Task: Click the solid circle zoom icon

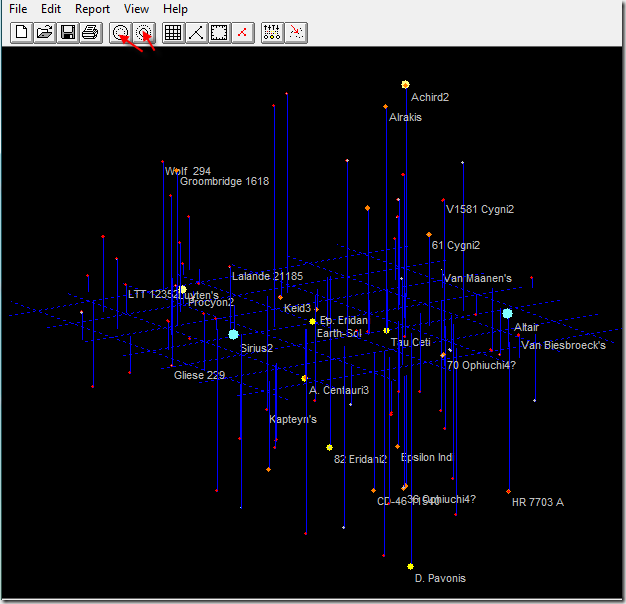Action: (120, 33)
